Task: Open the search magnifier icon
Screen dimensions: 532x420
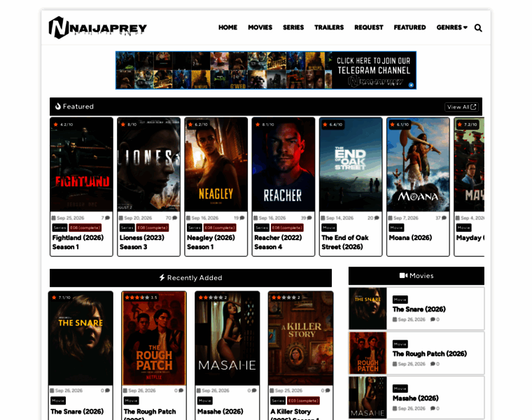Action: click(x=478, y=28)
